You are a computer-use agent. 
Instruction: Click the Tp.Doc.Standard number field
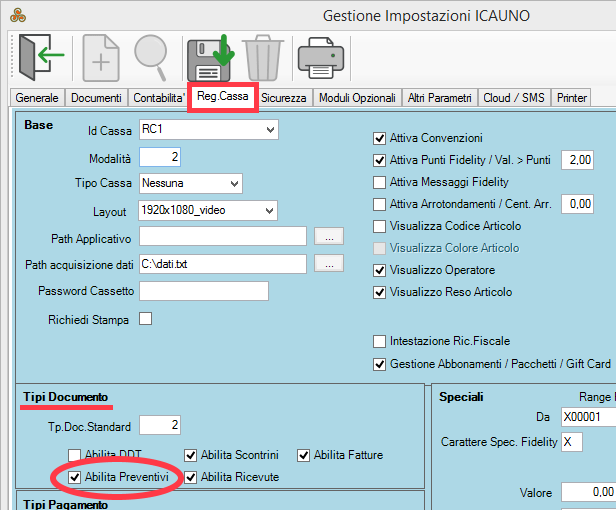(159, 426)
